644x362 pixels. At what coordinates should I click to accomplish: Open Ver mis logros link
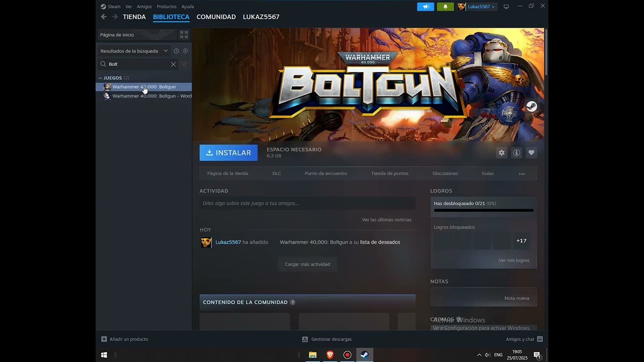[514, 260]
